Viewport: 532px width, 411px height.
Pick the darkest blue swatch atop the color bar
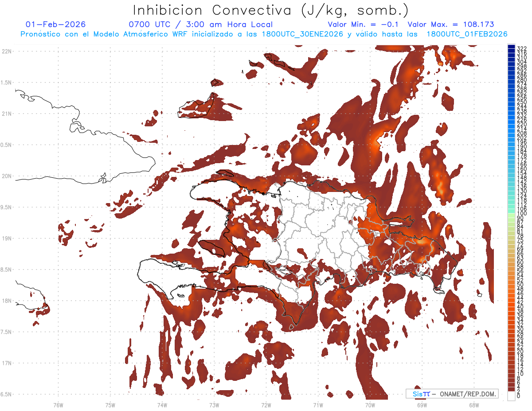coord(511,47)
